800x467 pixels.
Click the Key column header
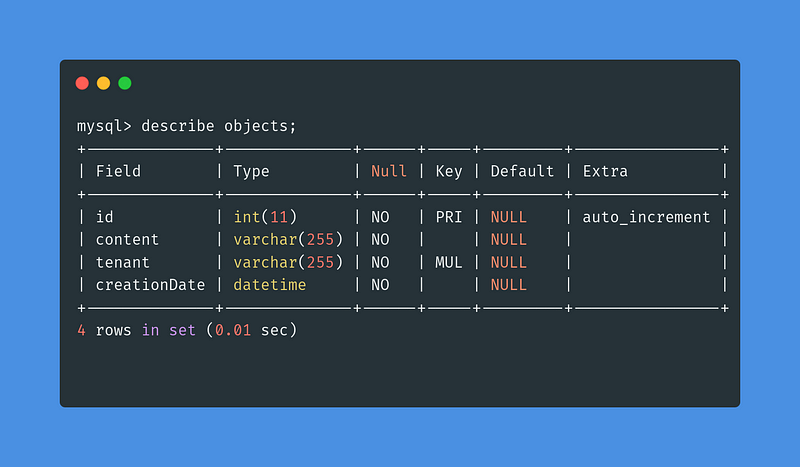[x=449, y=171]
